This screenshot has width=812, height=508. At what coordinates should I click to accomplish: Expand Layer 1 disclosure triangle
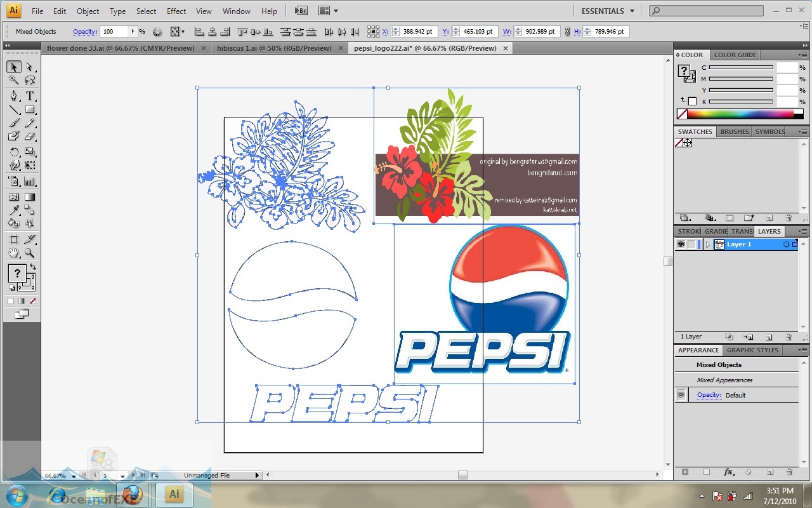click(x=707, y=244)
